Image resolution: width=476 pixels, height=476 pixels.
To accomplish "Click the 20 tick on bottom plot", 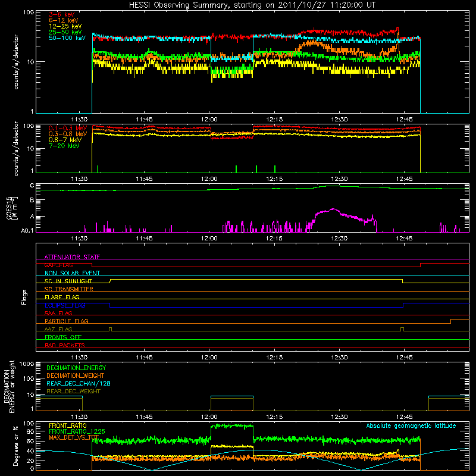I will (30, 461).
